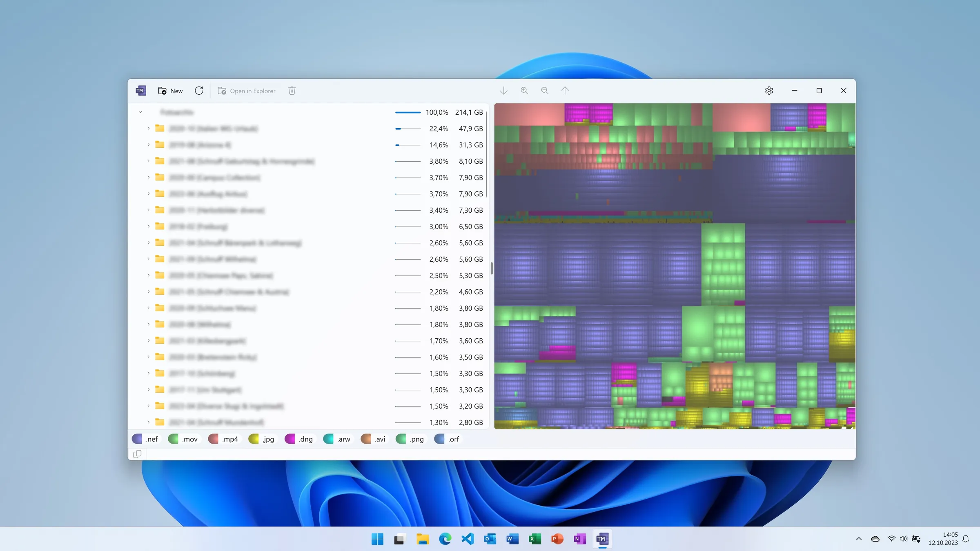Collapse the root folder tree node

140,112
